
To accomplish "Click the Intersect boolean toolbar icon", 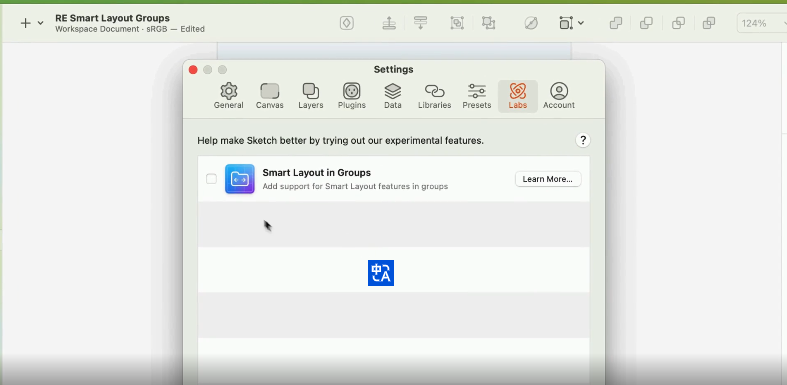I will 678,23.
